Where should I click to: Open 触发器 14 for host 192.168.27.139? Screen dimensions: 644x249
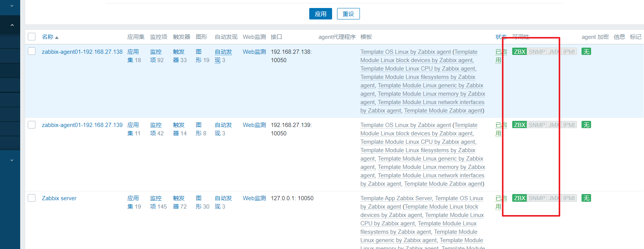[x=180, y=129]
